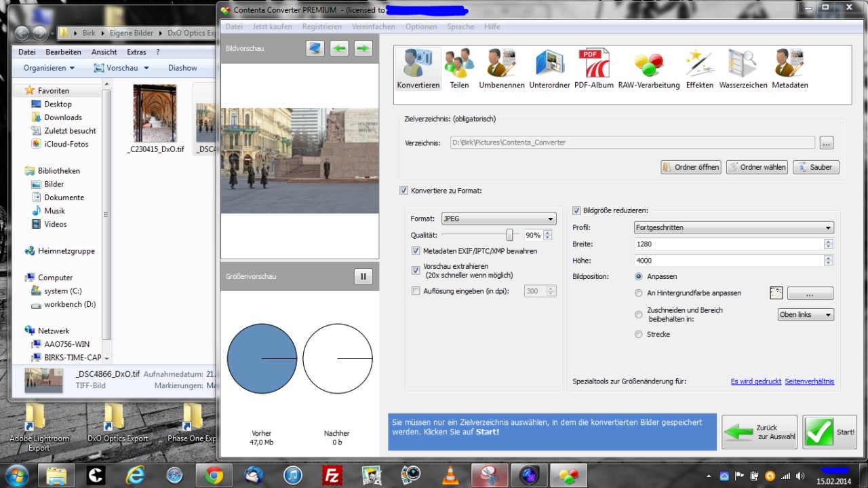This screenshot has width=868, height=488.
Task: Open the Wasserzeichen watermark tool
Action: 743,69
